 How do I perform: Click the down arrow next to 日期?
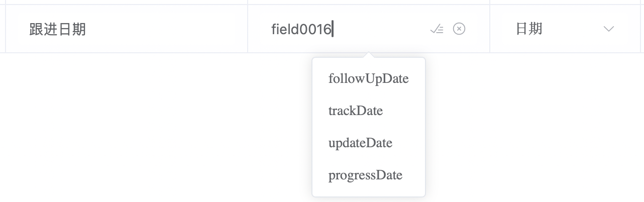coord(609,29)
